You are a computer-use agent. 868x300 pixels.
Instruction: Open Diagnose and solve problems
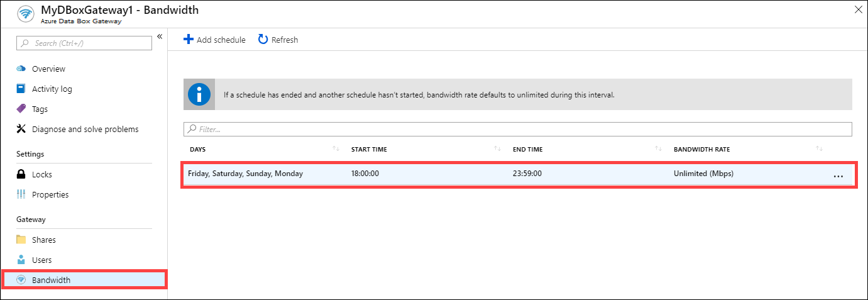85,129
